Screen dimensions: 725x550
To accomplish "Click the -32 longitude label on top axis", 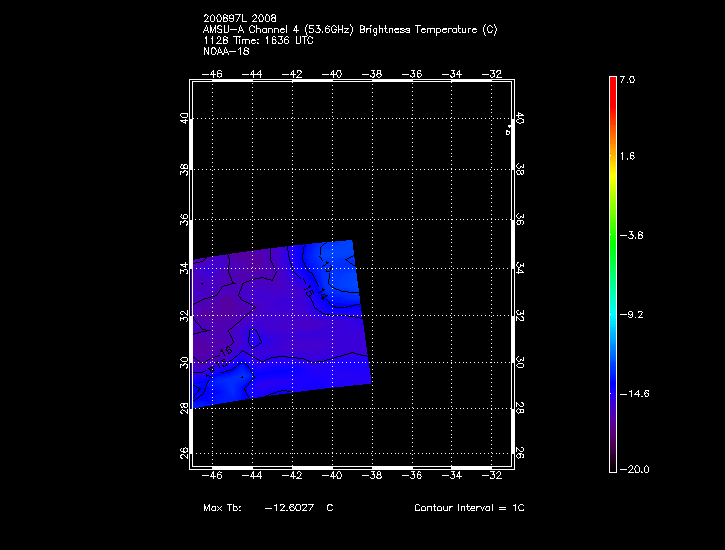I will point(492,73).
